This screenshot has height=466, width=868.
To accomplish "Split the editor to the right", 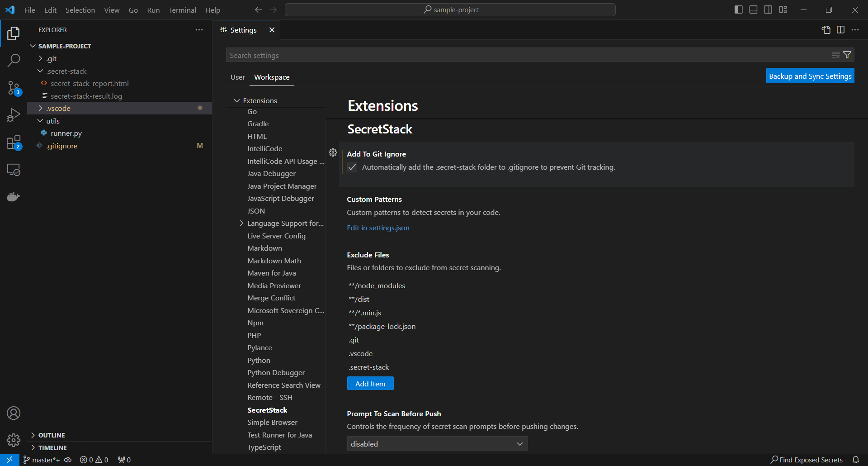I will click(x=840, y=30).
